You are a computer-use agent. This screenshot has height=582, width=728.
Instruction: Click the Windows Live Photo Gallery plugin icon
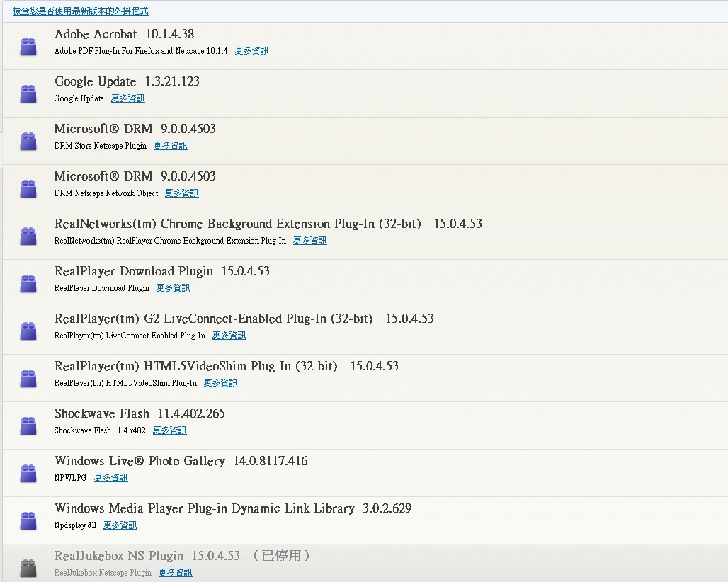tap(28, 474)
